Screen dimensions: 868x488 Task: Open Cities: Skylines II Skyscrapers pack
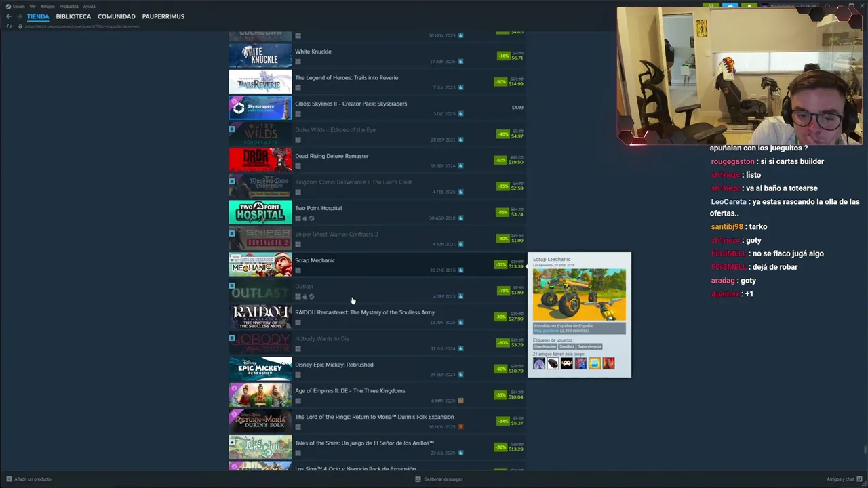coord(377,108)
